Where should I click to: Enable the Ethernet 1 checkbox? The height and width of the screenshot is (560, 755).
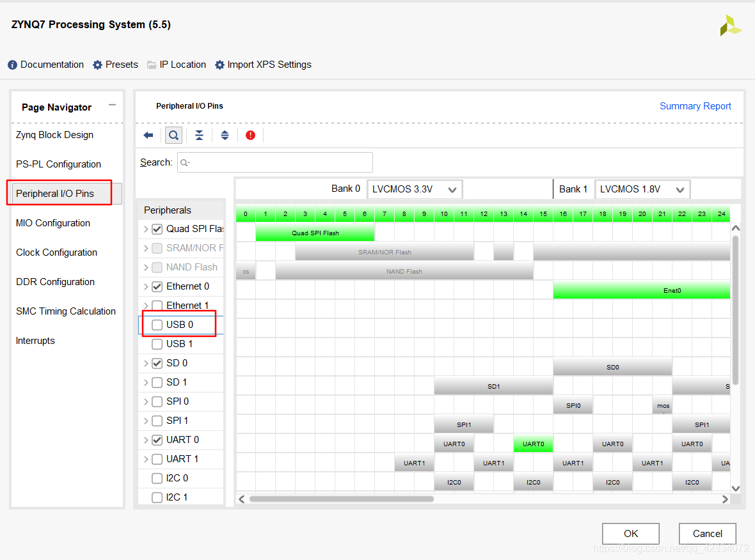pyautogui.click(x=157, y=306)
